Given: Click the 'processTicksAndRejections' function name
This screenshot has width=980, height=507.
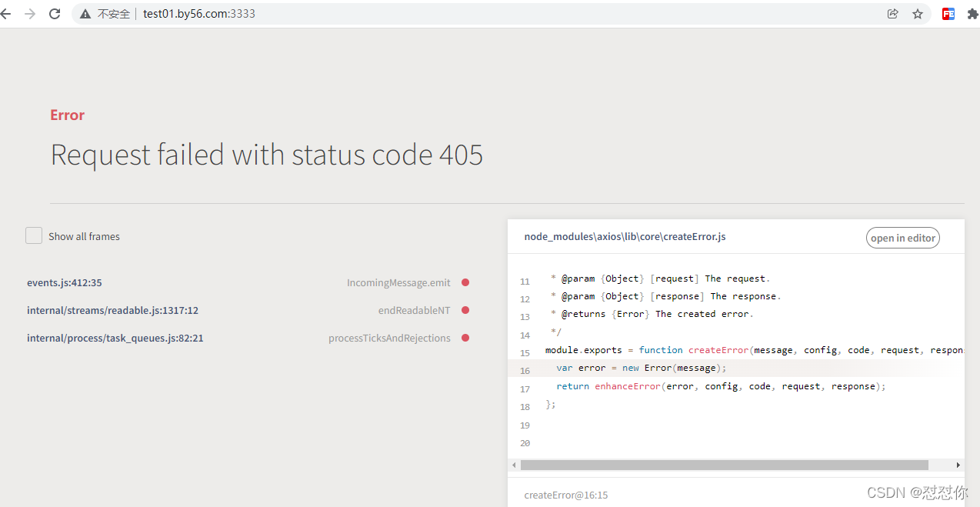Looking at the screenshot, I should (x=389, y=338).
